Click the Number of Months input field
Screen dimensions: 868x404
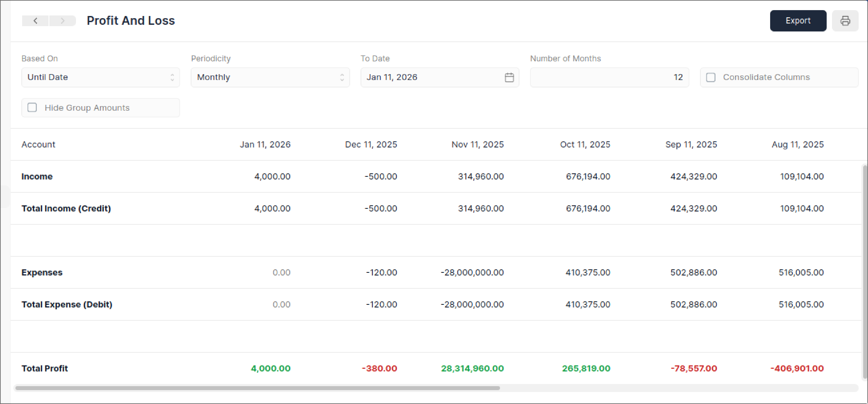(609, 77)
